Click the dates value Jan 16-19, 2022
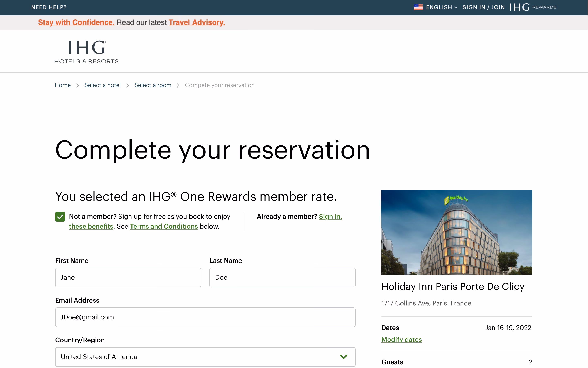Screen dimensions: 588x368 [508, 328]
